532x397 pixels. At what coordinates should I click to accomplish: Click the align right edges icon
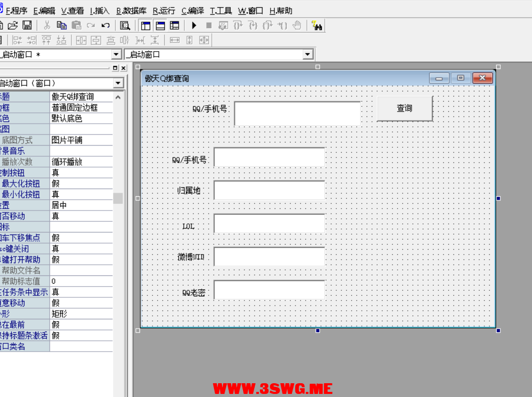[32, 40]
